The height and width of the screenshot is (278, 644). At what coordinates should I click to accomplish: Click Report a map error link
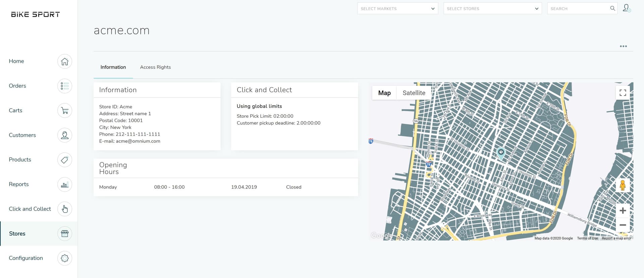tap(616, 238)
